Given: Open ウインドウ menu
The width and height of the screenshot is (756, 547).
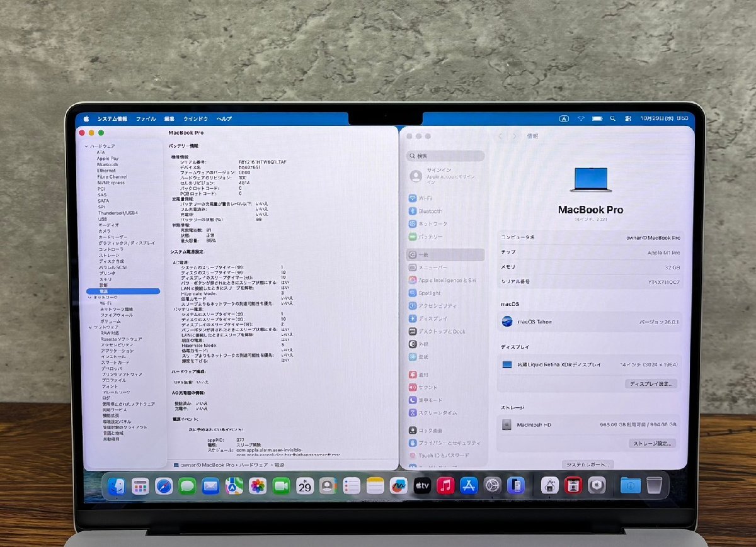Looking at the screenshot, I should tap(195, 118).
